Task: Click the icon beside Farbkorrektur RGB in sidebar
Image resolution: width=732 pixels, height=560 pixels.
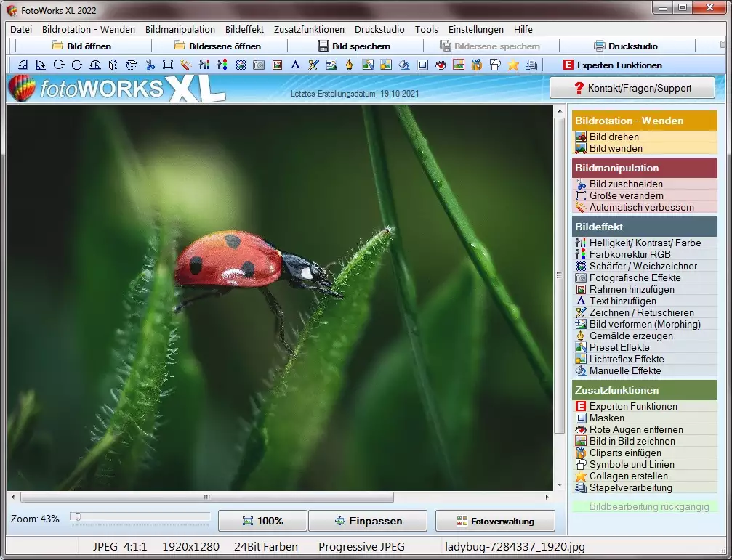Action: (581, 255)
